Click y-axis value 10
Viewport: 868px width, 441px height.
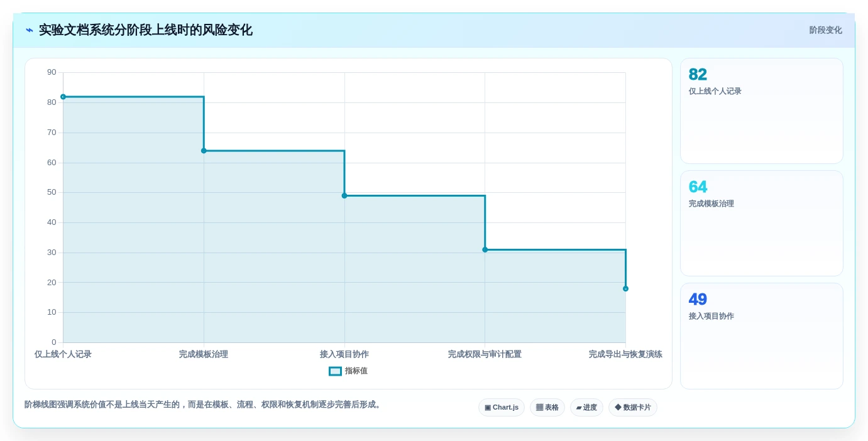coord(52,312)
